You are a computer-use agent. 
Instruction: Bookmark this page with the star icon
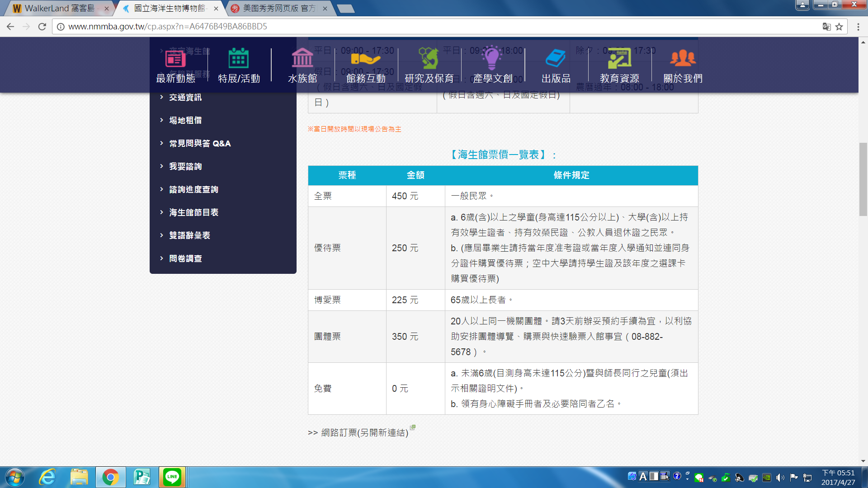tap(839, 27)
